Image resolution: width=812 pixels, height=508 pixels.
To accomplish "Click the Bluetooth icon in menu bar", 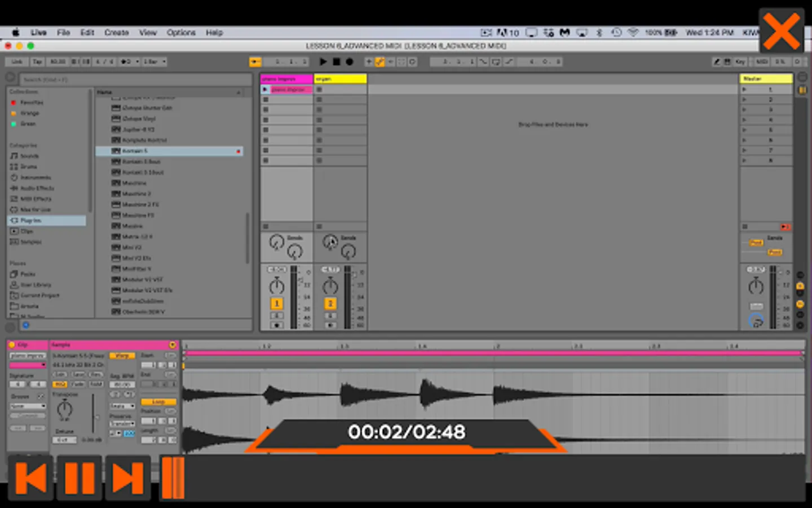I will pos(599,33).
